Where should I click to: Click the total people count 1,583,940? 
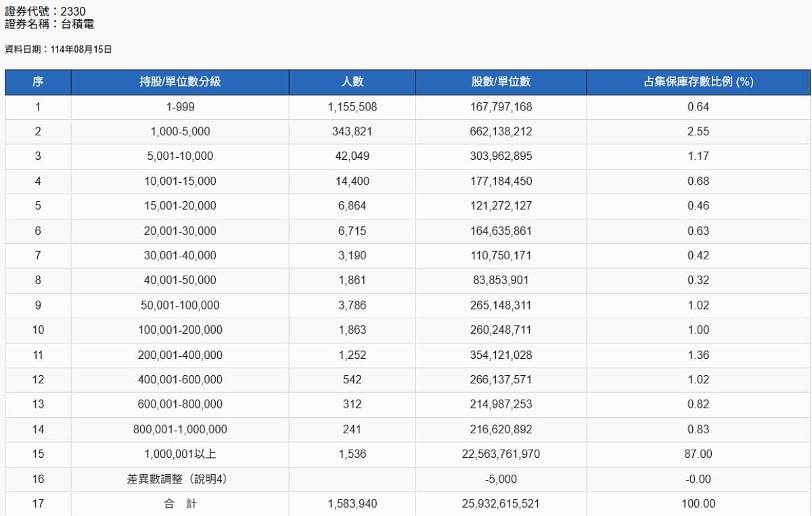(x=352, y=504)
